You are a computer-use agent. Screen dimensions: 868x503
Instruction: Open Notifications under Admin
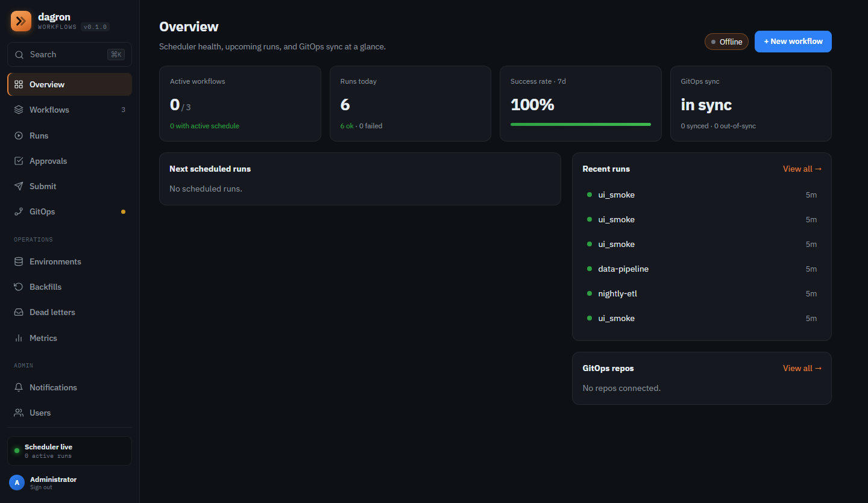point(70,387)
